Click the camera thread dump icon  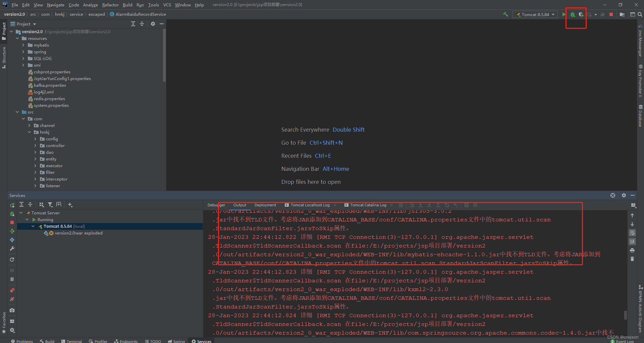click(x=12, y=310)
